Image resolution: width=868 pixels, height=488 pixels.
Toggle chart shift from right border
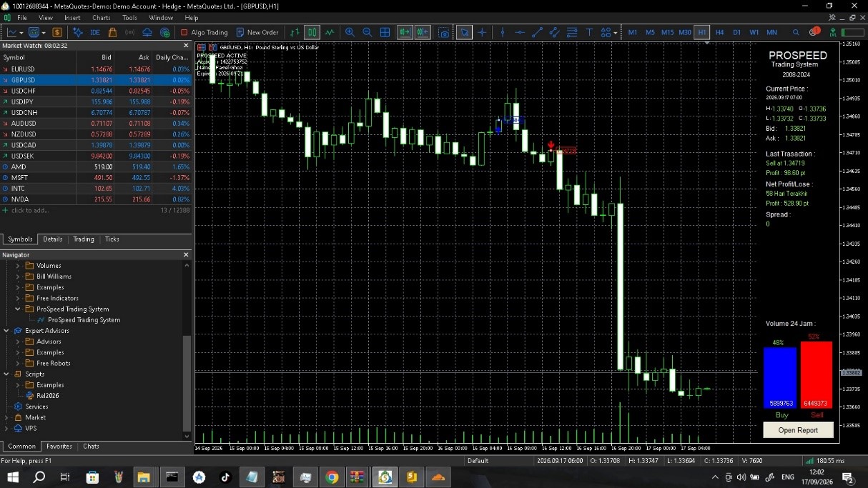[423, 32]
